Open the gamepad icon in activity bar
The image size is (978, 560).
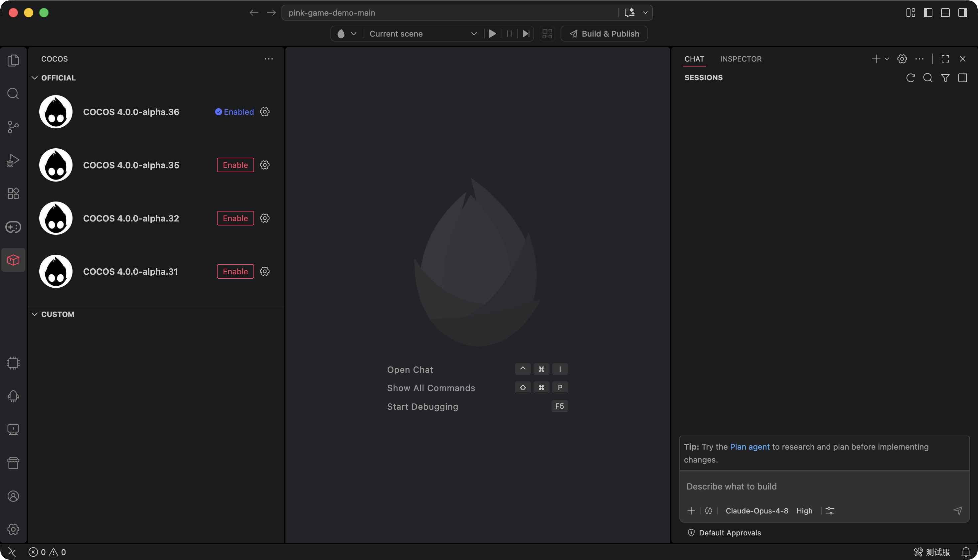(13, 227)
